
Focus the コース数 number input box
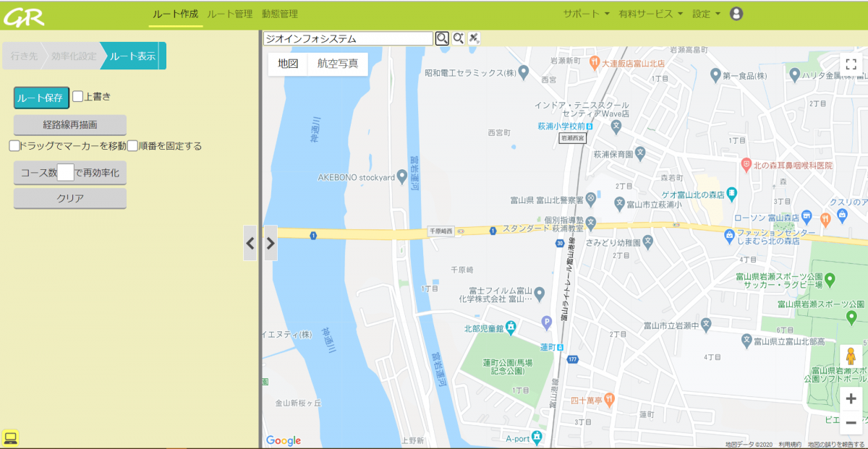(x=65, y=173)
